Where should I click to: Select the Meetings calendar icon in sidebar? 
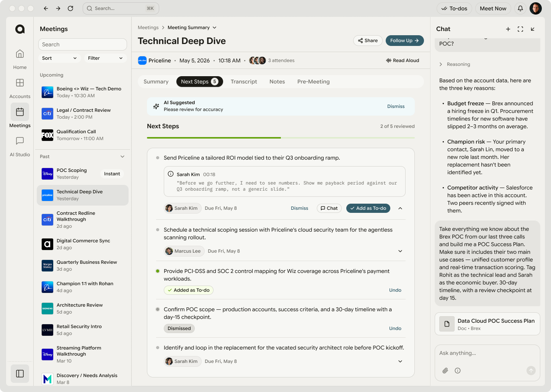(x=20, y=112)
